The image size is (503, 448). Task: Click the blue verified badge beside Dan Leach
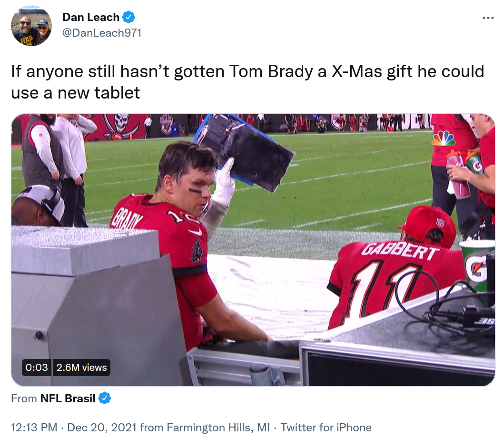pos(128,17)
